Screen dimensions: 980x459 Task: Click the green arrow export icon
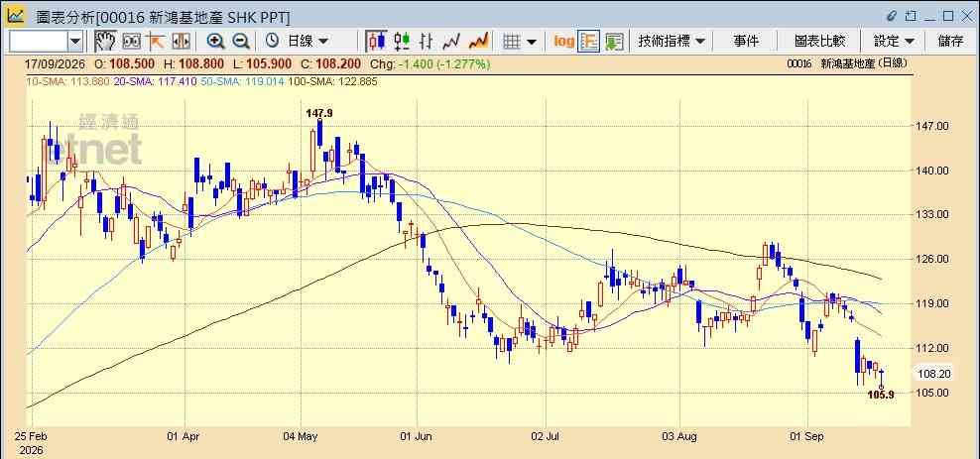coord(614,42)
